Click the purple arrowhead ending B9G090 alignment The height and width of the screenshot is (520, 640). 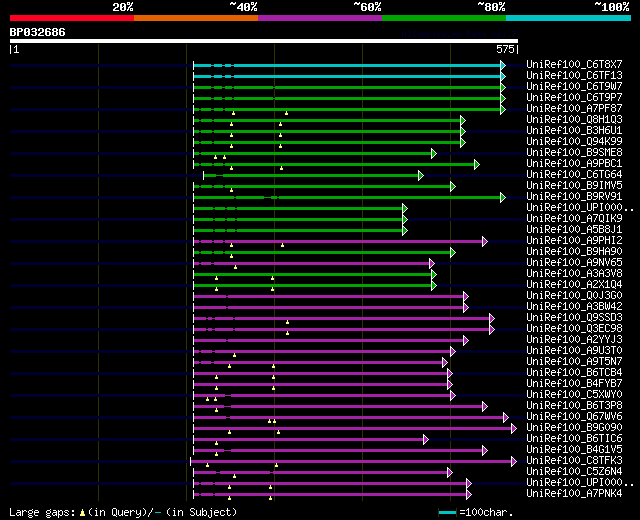pyautogui.click(x=514, y=429)
